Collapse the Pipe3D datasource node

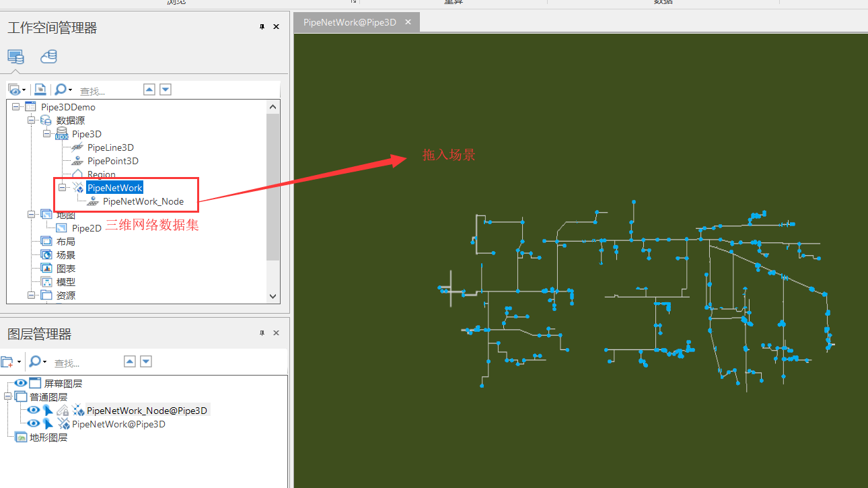[x=46, y=134]
